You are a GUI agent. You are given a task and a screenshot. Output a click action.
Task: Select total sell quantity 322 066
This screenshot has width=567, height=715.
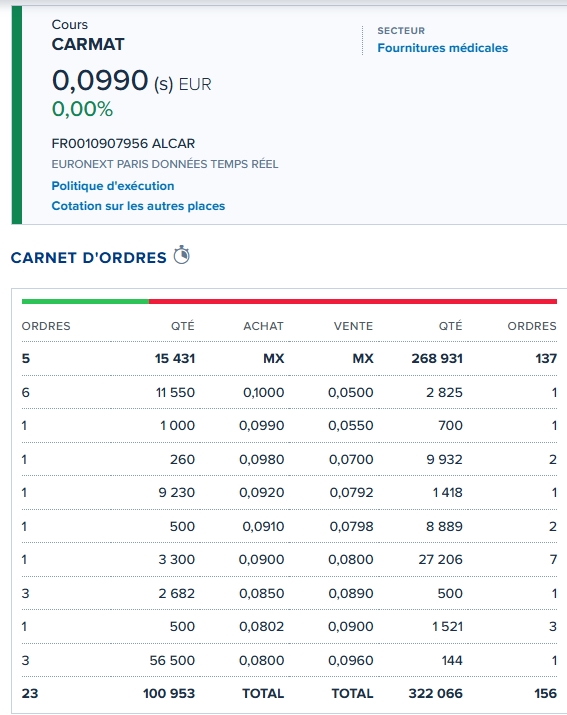tap(436, 694)
